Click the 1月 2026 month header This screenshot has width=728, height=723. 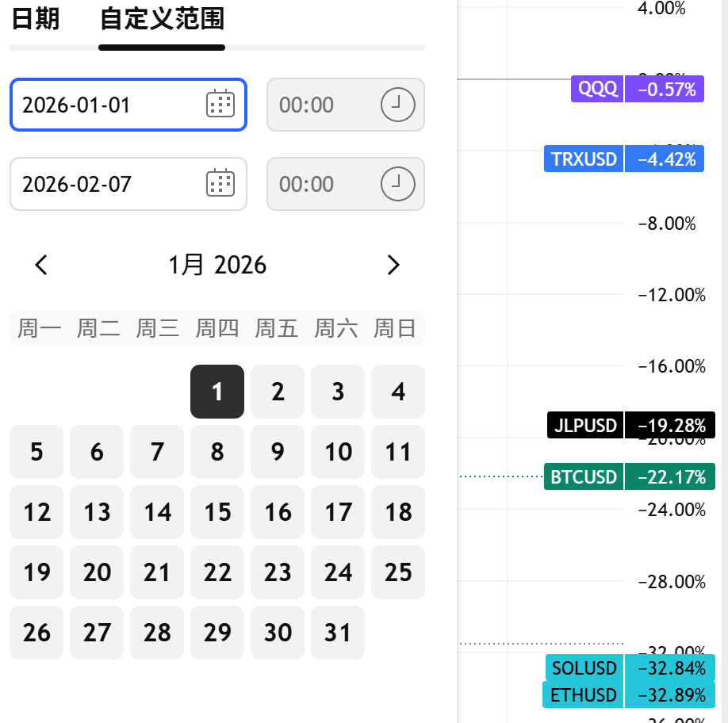pos(217,265)
